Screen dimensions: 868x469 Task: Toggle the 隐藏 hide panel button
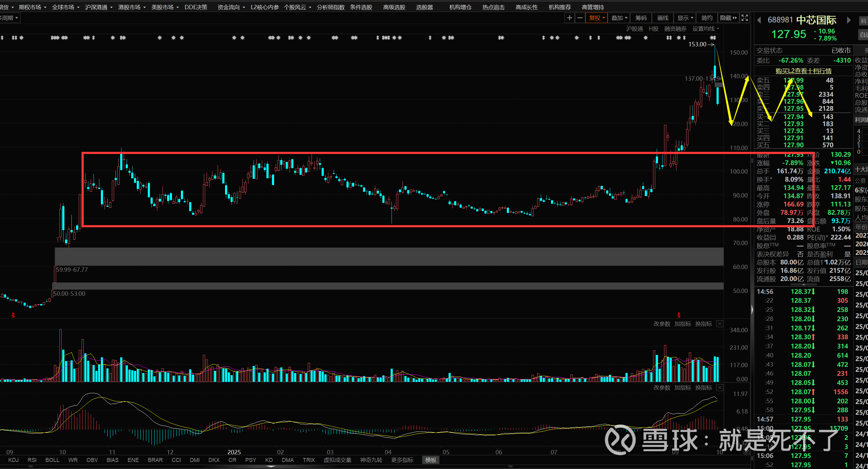(x=728, y=18)
